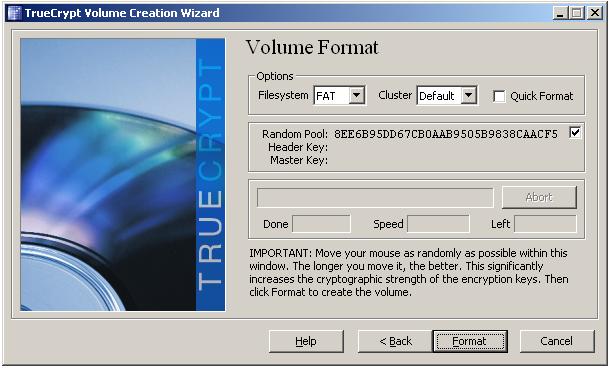Click the TrueCrypt title bar icon

tap(14, 13)
